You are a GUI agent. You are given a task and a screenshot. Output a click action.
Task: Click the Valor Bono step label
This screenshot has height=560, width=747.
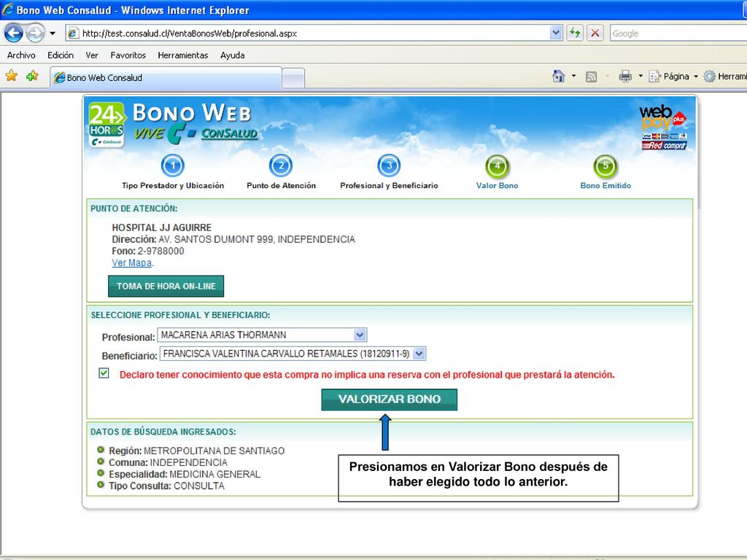(497, 186)
